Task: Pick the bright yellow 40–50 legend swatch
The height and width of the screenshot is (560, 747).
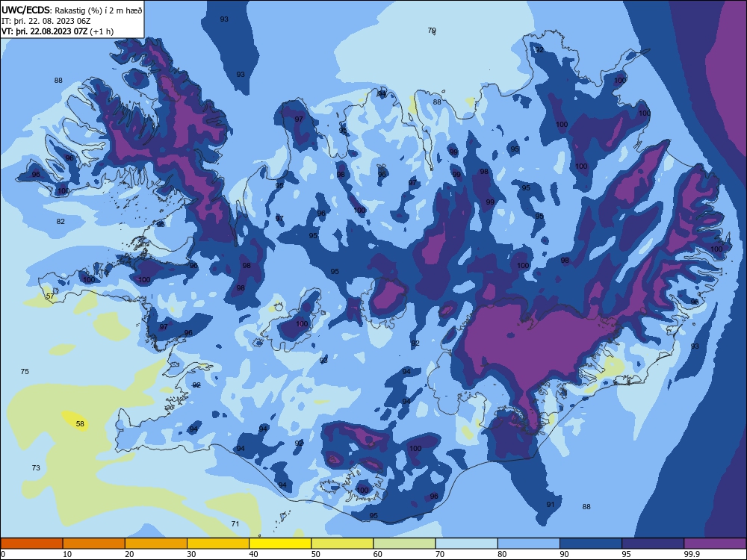Action: tap(280, 544)
